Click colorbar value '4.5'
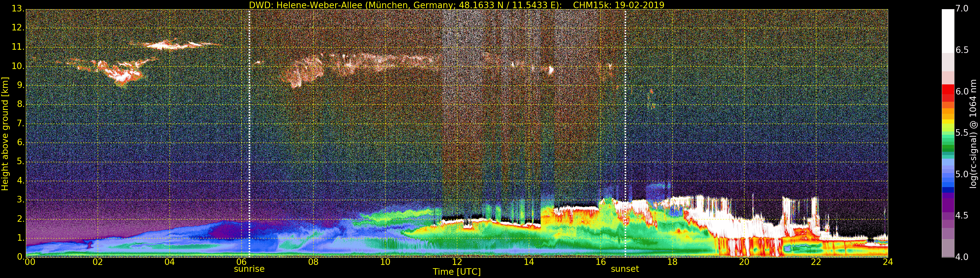Screen dimensions: 980x278 coord(962,216)
